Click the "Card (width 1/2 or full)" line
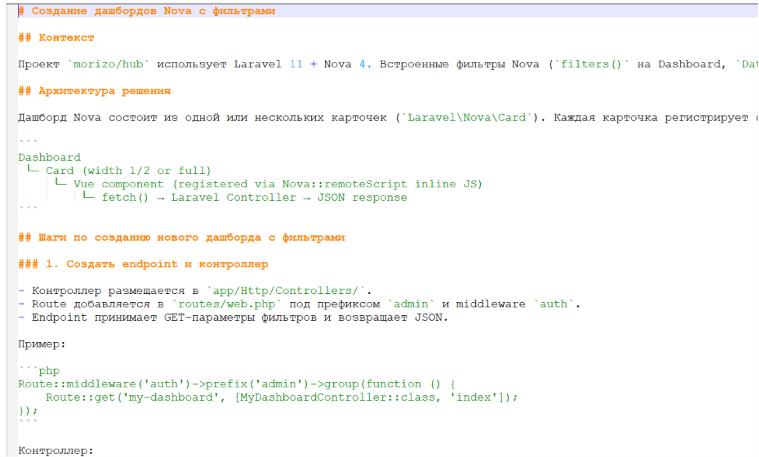This screenshot has width=759, height=457. (x=128, y=170)
